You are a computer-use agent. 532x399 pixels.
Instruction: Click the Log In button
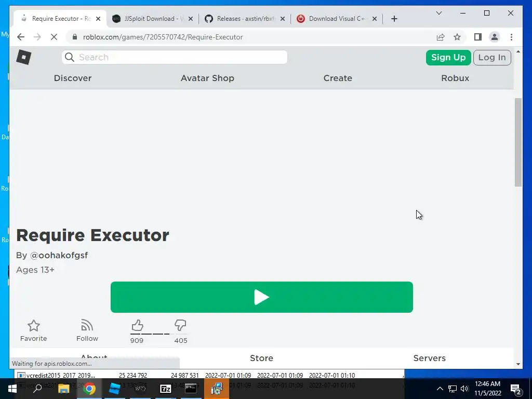[x=492, y=57]
